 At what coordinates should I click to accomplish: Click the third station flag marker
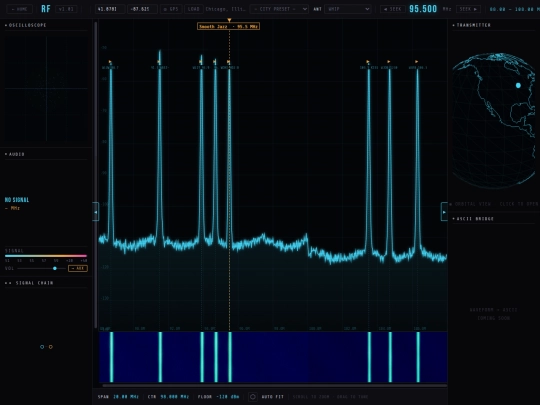[200, 62]
